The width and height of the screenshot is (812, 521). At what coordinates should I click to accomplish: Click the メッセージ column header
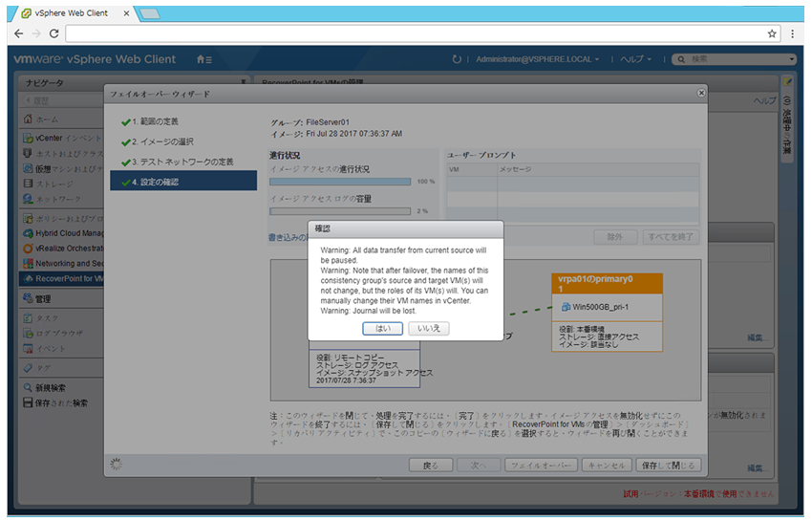[x=598, y=169]
